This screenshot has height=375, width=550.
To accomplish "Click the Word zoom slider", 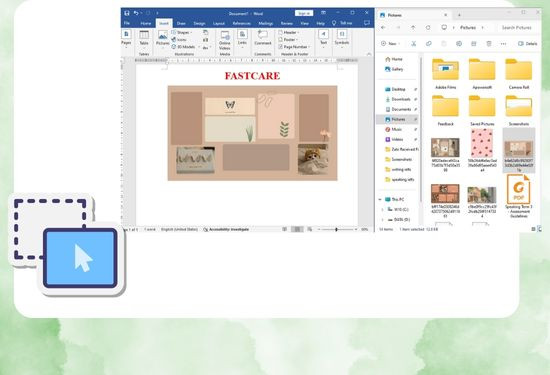I will 336,229.
